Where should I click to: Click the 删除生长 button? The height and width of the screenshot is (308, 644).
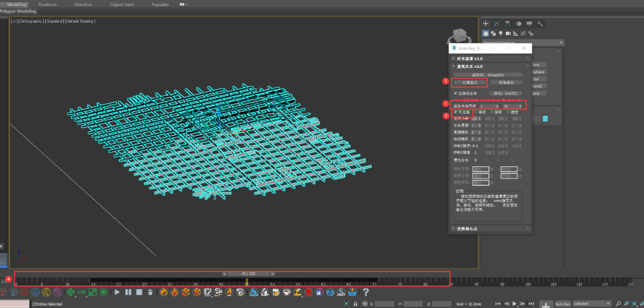click(506, 82)
